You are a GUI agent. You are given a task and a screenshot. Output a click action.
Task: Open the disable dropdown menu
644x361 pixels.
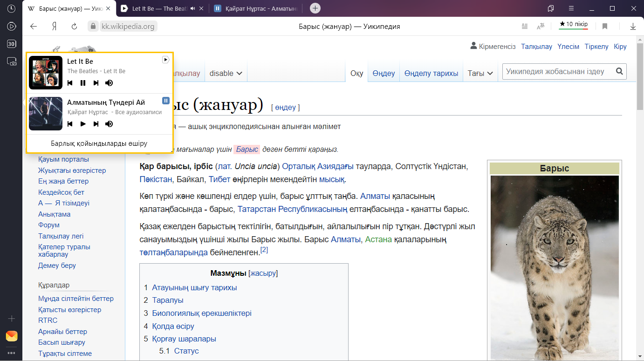click(x=226, y=73)
